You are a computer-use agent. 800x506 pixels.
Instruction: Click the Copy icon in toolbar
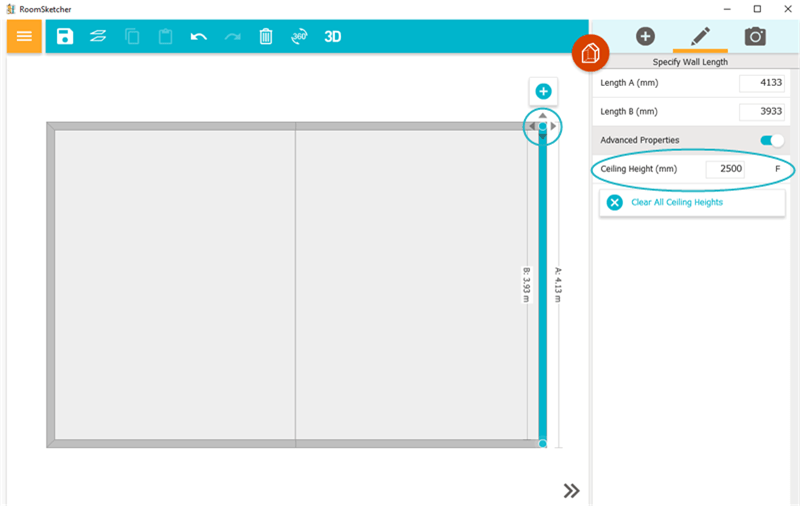(x=132, y=36)
